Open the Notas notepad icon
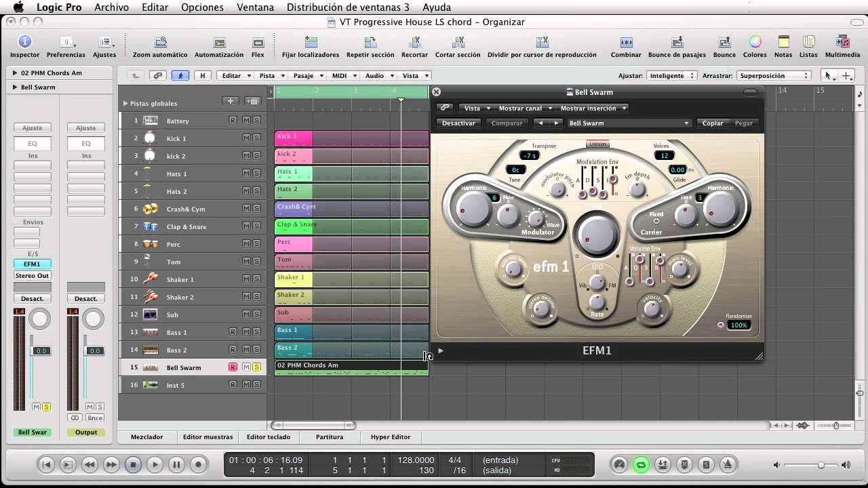Screen dimensions: 868x488 click(783, 42)
